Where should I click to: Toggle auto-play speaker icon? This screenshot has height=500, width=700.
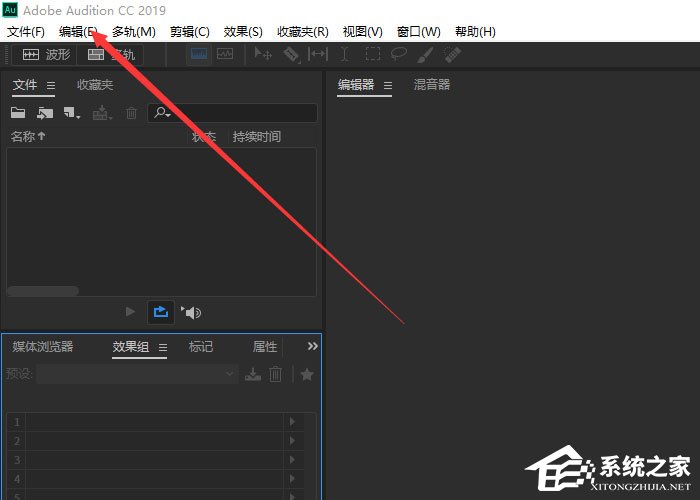pos(191,312)
